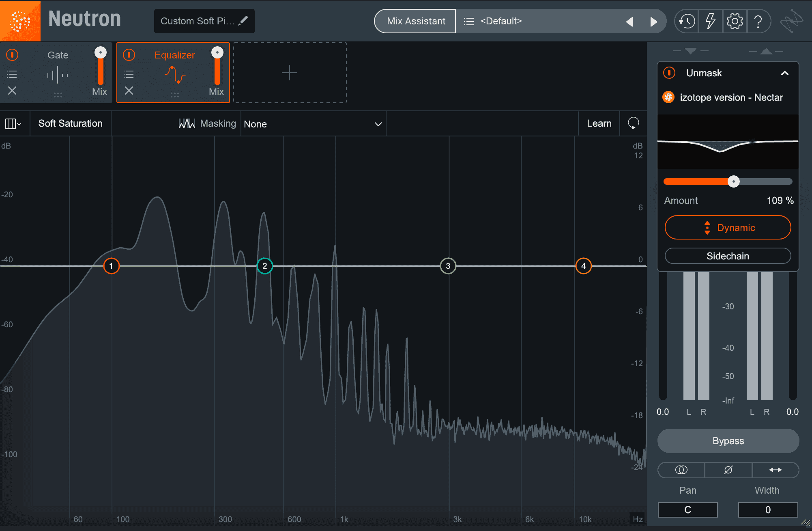Image resolution: width=812 pixels, height=531 pixels.
Task: Go to the previous preset arrow
Action: click(x=629, y=22)
